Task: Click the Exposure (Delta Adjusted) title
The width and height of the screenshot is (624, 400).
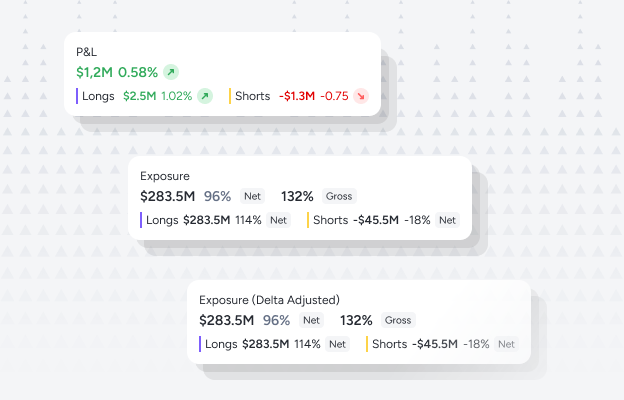Action: pos(269,300)
